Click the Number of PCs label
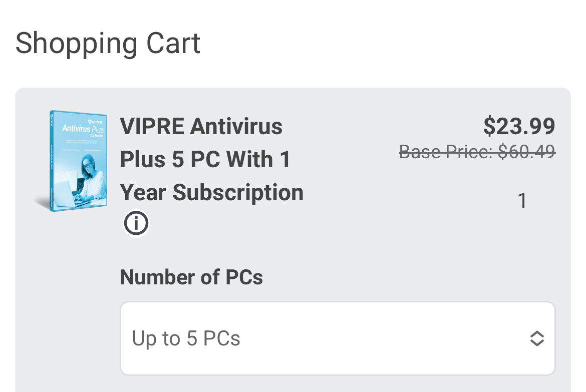Image resolution: width=586 pixels, height=392 pixels. (x=191, y=277)
